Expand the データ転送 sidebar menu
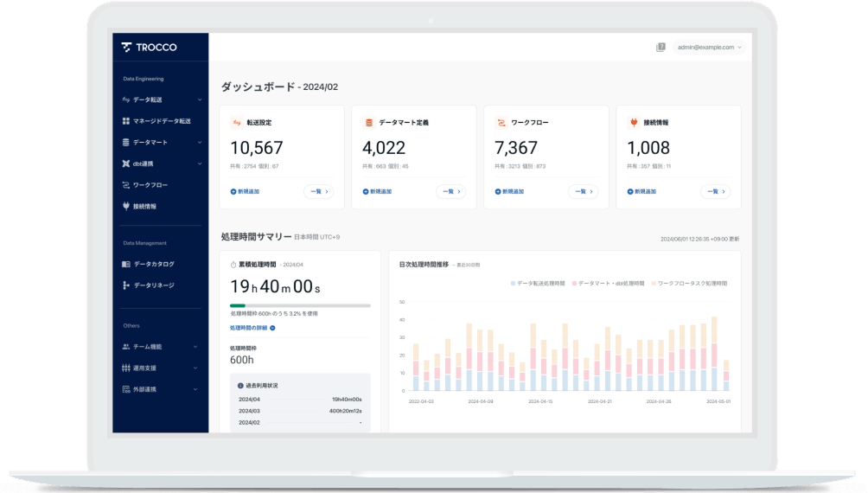Screen dimensions: 868x493 coord(162,99)
